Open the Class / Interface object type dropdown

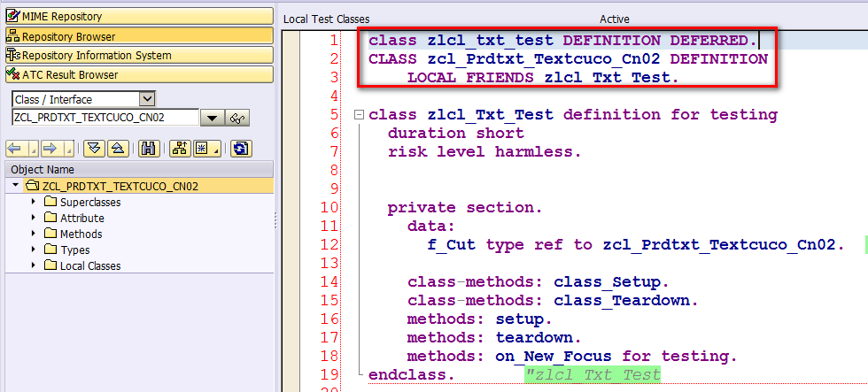click(147, 99)
